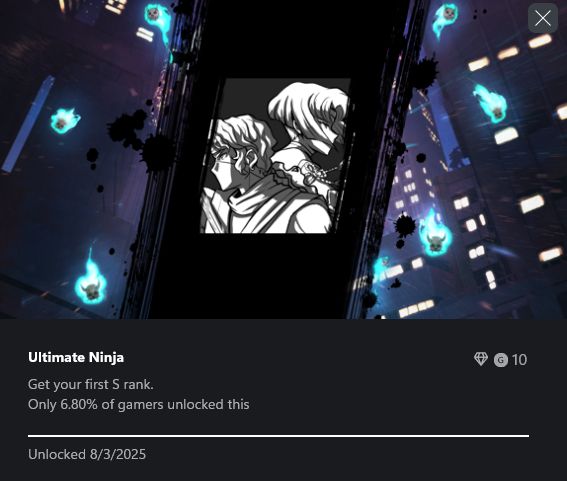Close the achievement details with the X
This screenshot has height=481, width=567.
(543, 18)
